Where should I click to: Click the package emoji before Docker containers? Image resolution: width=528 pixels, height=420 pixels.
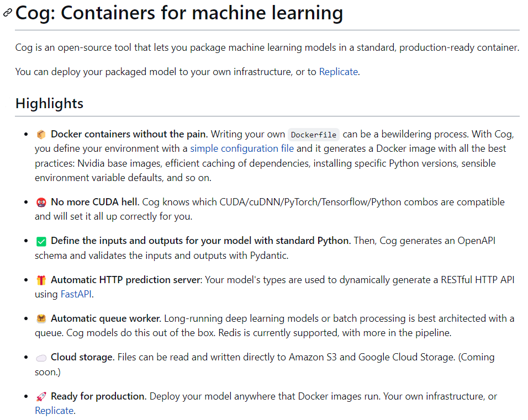[41, 134]
